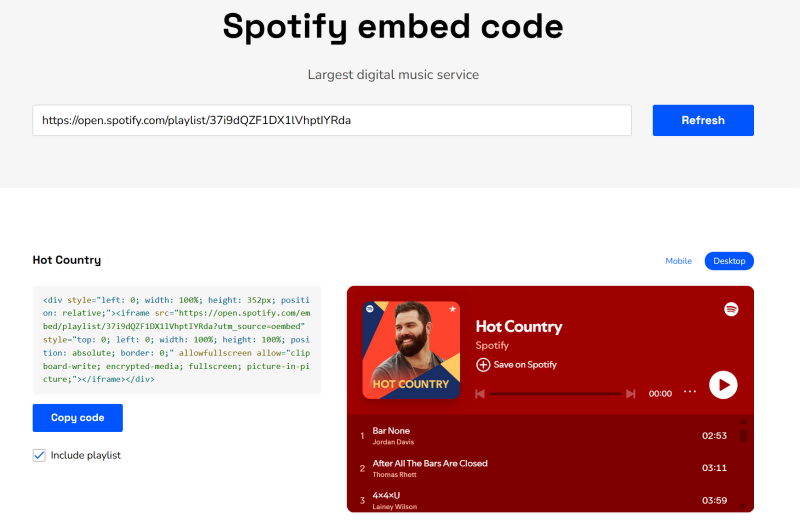Copy the embed code
This screenshot has height=528, width=800.
tap(77, 418)
